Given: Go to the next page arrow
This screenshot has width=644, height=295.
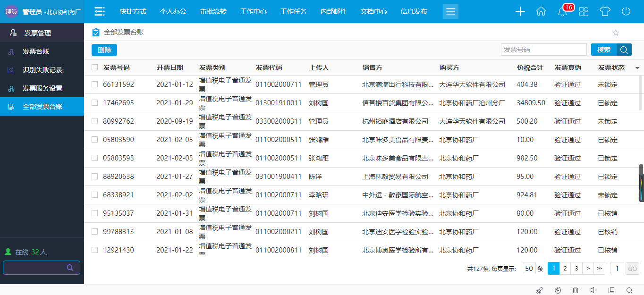Looking at the screenshot, I should [588, 269].
